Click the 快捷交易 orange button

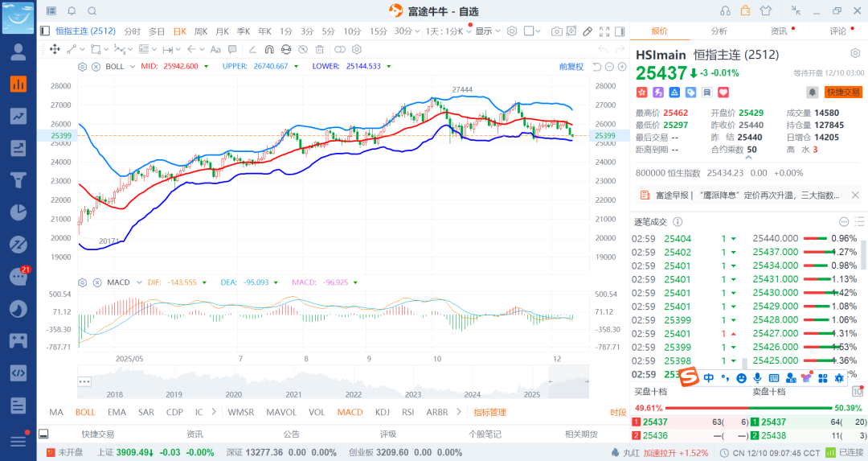point(842,93)
